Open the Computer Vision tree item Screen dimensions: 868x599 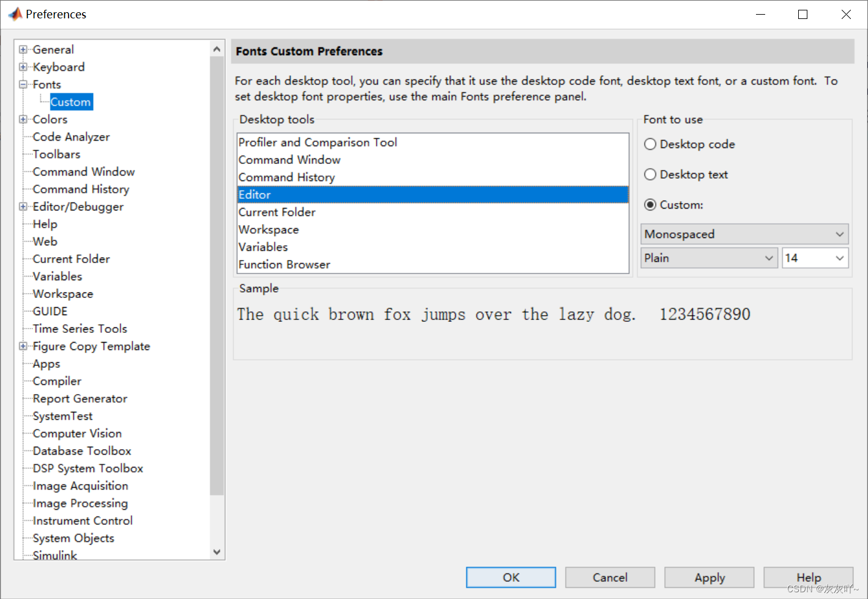click(78, 433)
